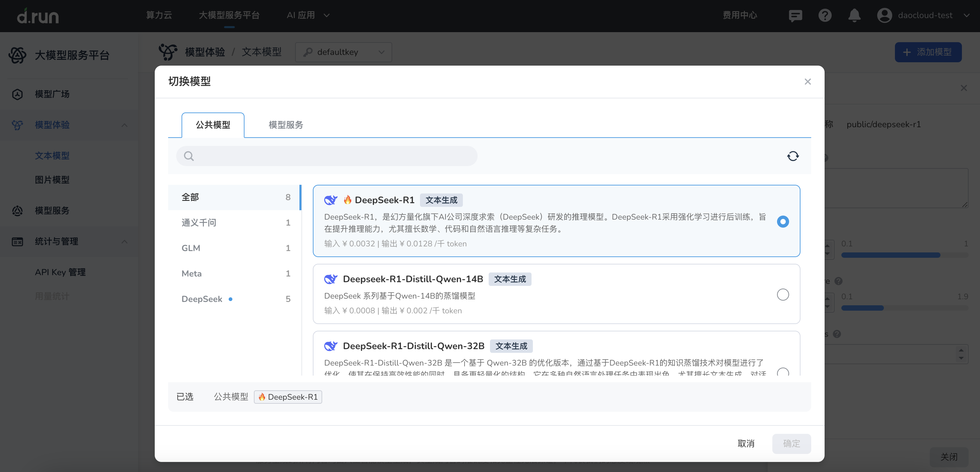Click the model search input field

(x=327, y=156)
